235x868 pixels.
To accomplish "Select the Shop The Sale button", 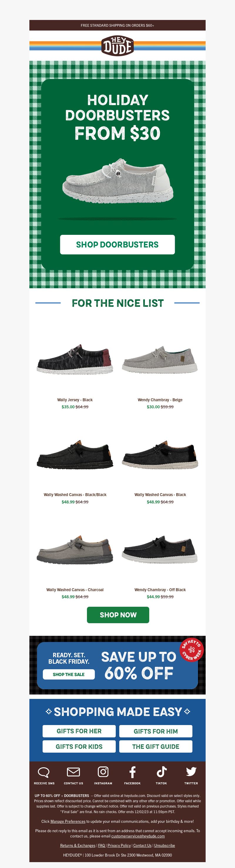I will click(69, 674).
